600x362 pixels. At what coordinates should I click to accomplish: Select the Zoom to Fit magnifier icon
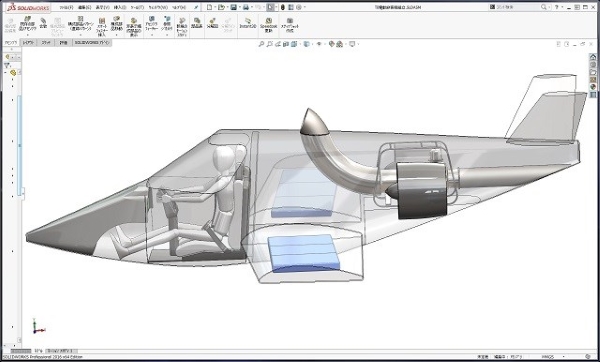pos(261,44)
